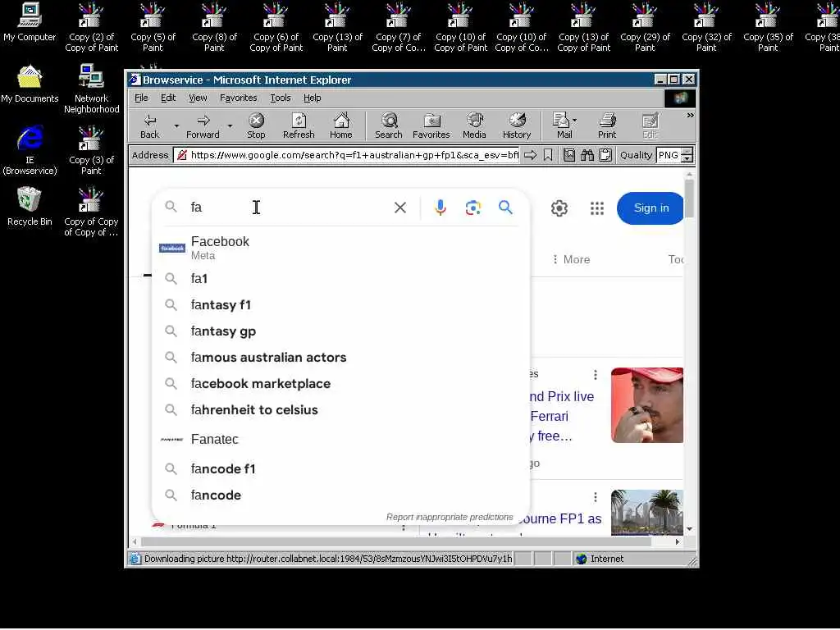
Task: Click the Sign in button
Action: tap(651, 208)
